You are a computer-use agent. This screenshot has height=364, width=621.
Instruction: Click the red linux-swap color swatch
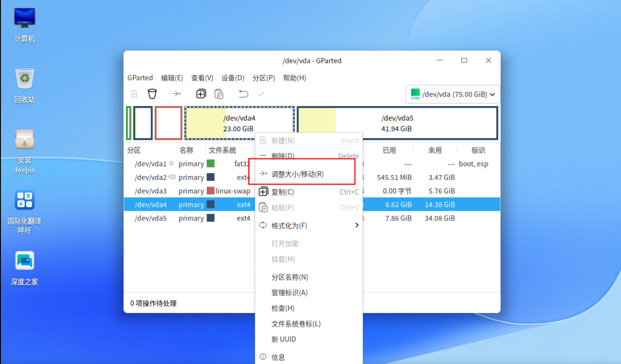(x=211, y=191)
